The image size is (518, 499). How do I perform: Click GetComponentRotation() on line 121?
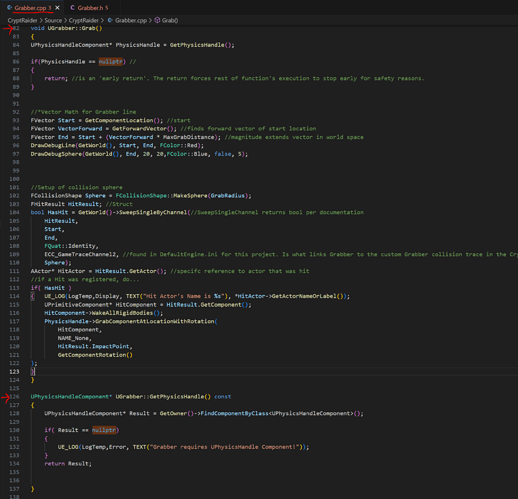[x=95, y=355]
